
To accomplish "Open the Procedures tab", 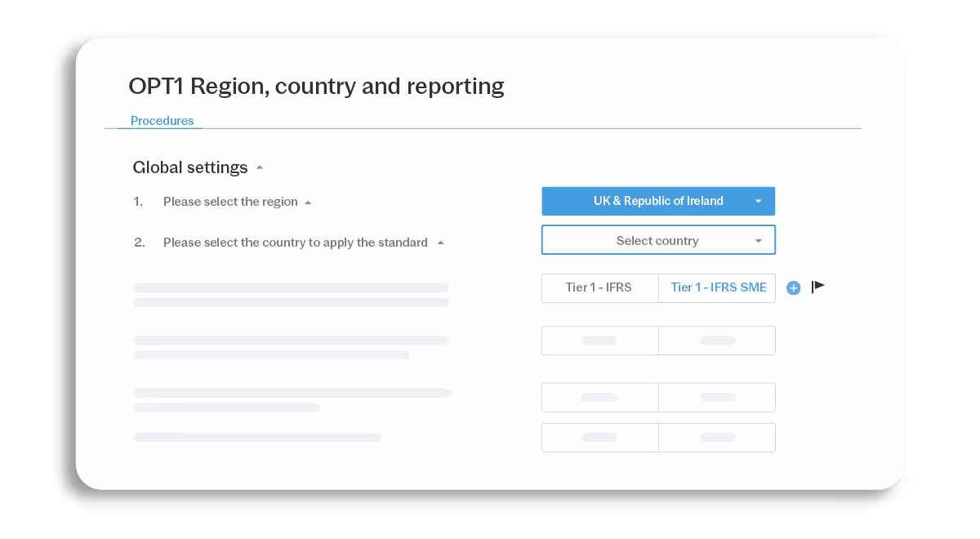I will click(x=162, y=121).
